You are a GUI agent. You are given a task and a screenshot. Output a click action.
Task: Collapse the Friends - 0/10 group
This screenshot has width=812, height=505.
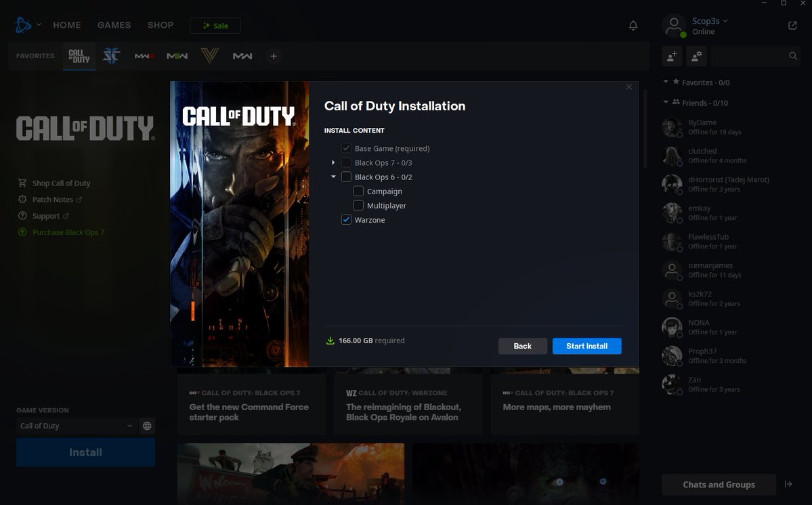coord(666,102)
